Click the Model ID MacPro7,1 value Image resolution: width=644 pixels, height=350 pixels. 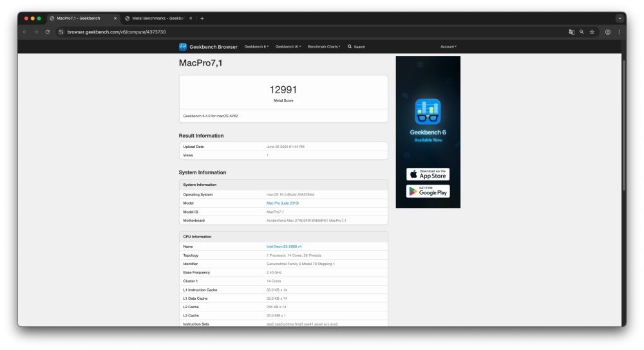click(275, 212)
